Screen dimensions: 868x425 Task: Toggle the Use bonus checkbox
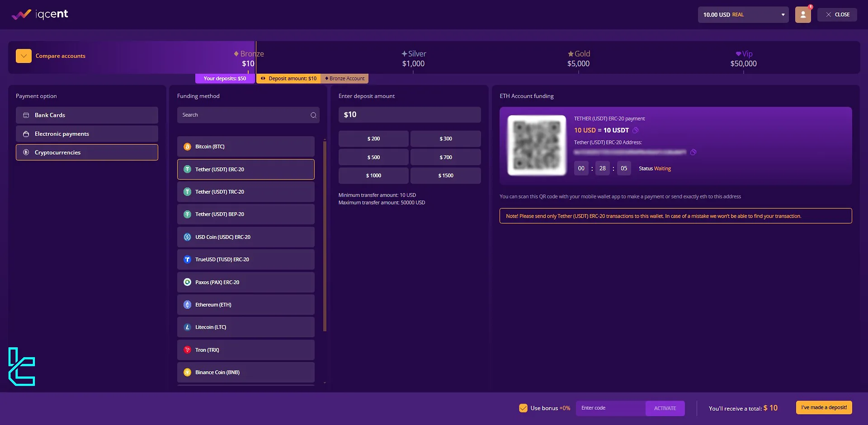coord(523,408)
